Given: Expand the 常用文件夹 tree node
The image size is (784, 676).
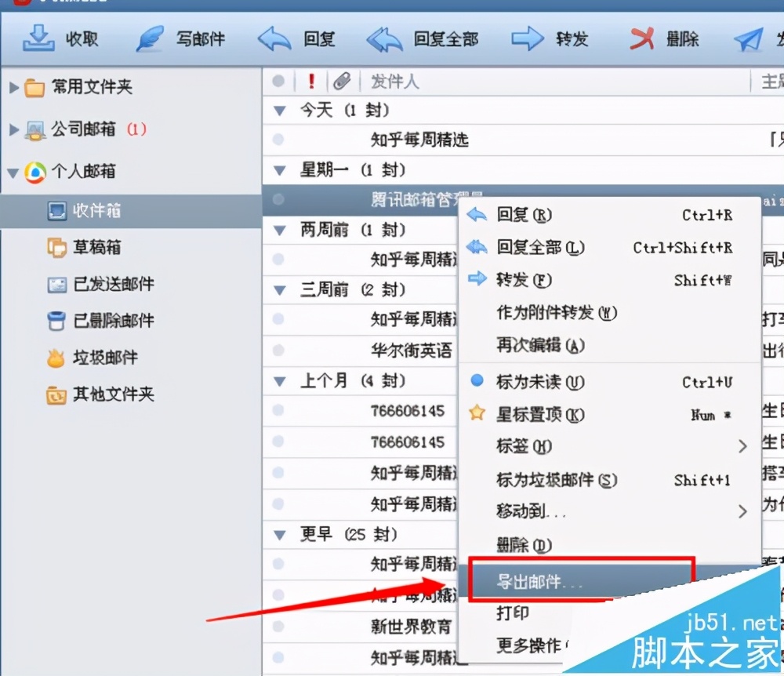Looking at the screenshot, I should (14, 88).
